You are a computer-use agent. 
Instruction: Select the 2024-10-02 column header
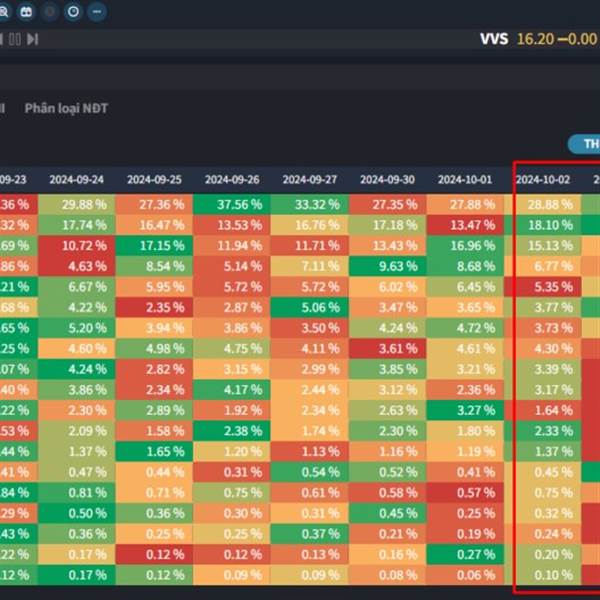pyautogui.click(x=543, y=179)
